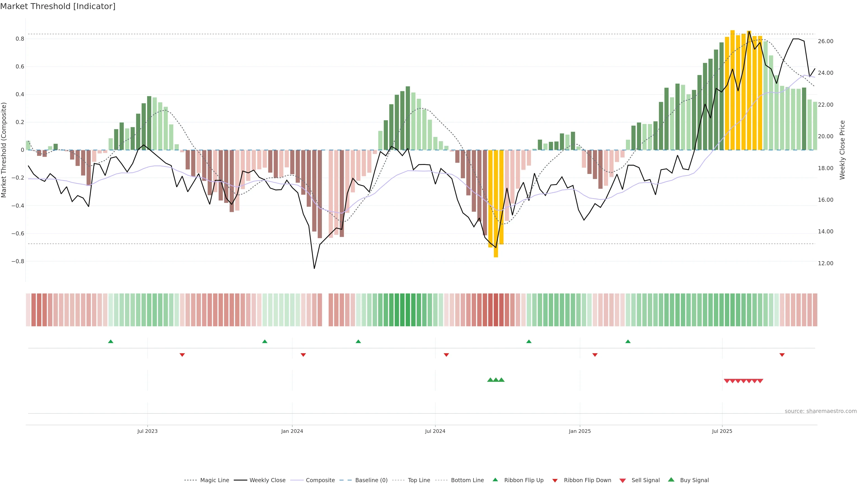
Task: Toggle Weekly Close series in legend
Action: tap(267, 480)
